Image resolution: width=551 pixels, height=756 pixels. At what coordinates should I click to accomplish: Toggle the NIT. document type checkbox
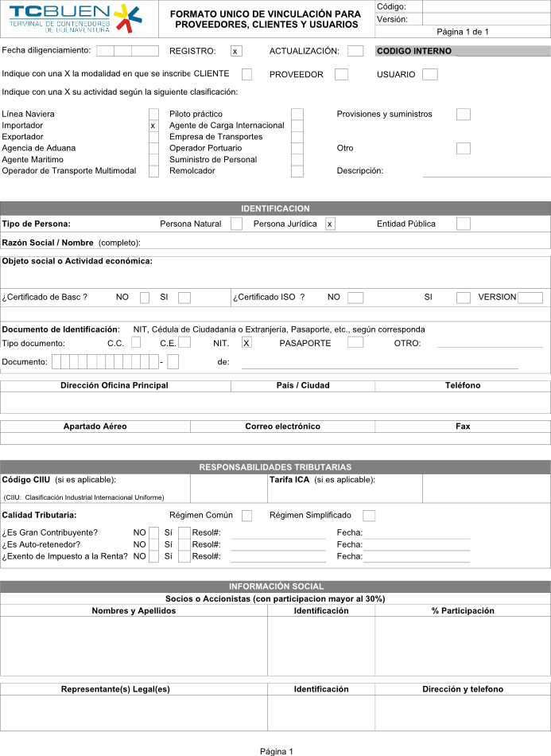click(246, 343)
